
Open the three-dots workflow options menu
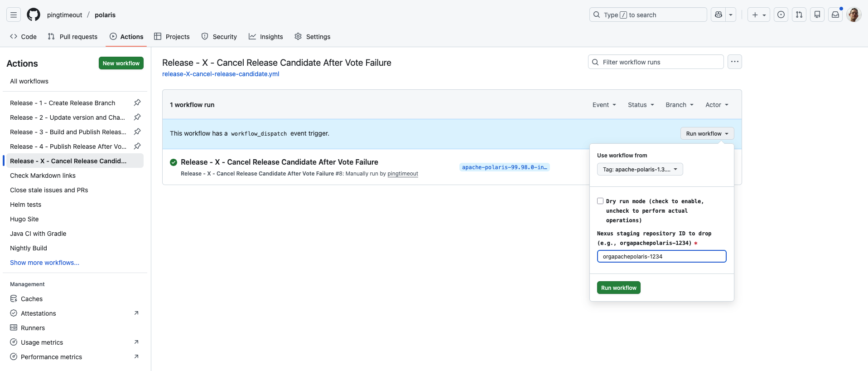pyautogui.click(x=734, y=62)
